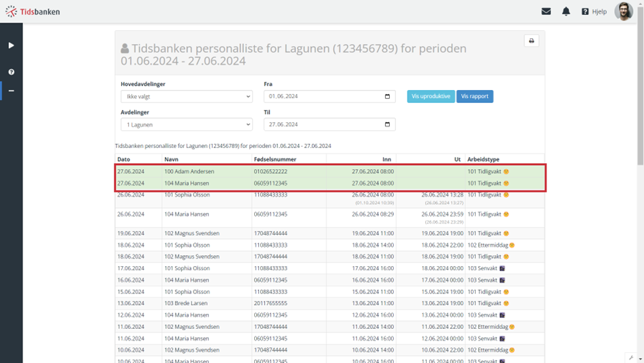Click Ettermiddag icon for Magnus Svendsen 11.06
Viewport: 644px width, 363px height.
click(512, 327)
